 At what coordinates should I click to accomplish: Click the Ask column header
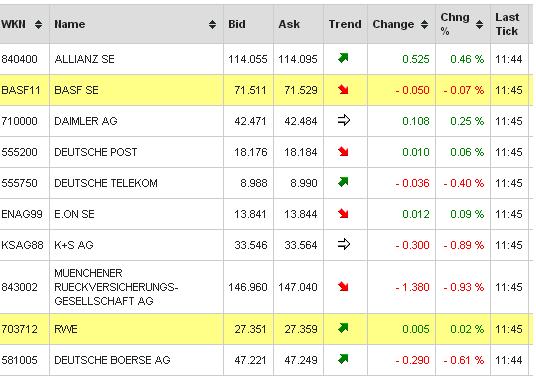[289, 24]
